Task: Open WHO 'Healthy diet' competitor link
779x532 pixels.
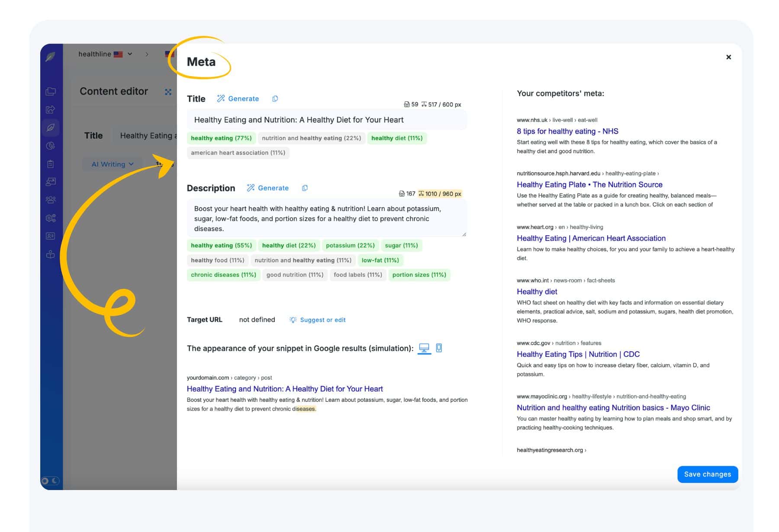Action: pyautogui.click(x=537, y=292)
